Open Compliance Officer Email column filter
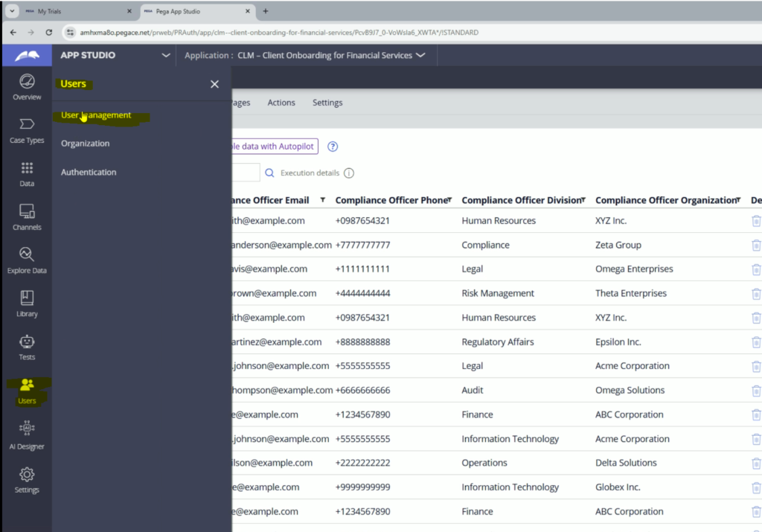Image resolution: width=762 pixels, height=532 pixels. click(323, 200)
